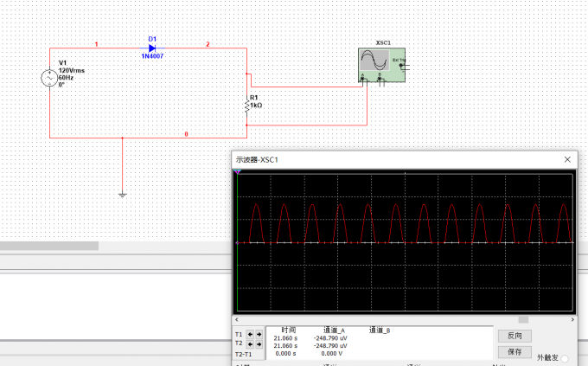Viewport: 588px width, 366px height.
Task: Click the 通道_A column header
Action: 334,330
